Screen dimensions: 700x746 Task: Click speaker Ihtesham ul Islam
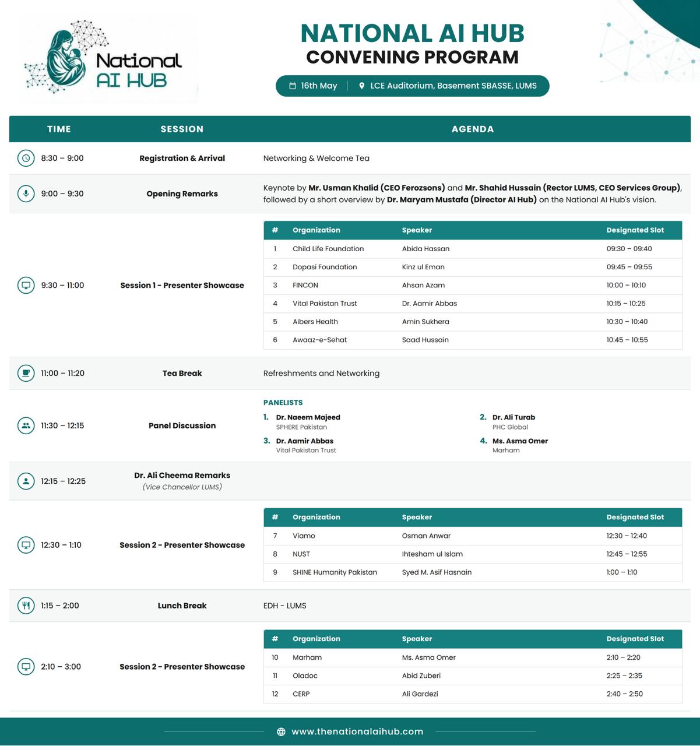pos(432,554)
